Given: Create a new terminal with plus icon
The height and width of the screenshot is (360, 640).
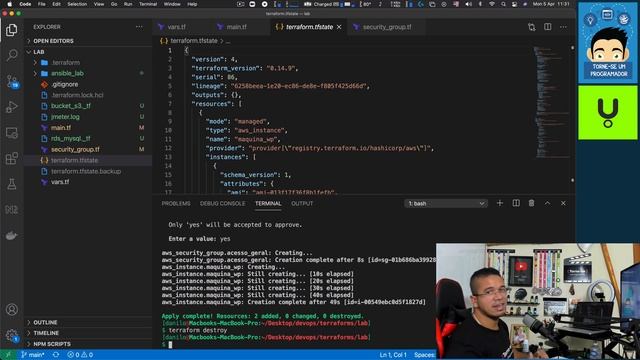Looking at the screenshot, I should [500, 203].
